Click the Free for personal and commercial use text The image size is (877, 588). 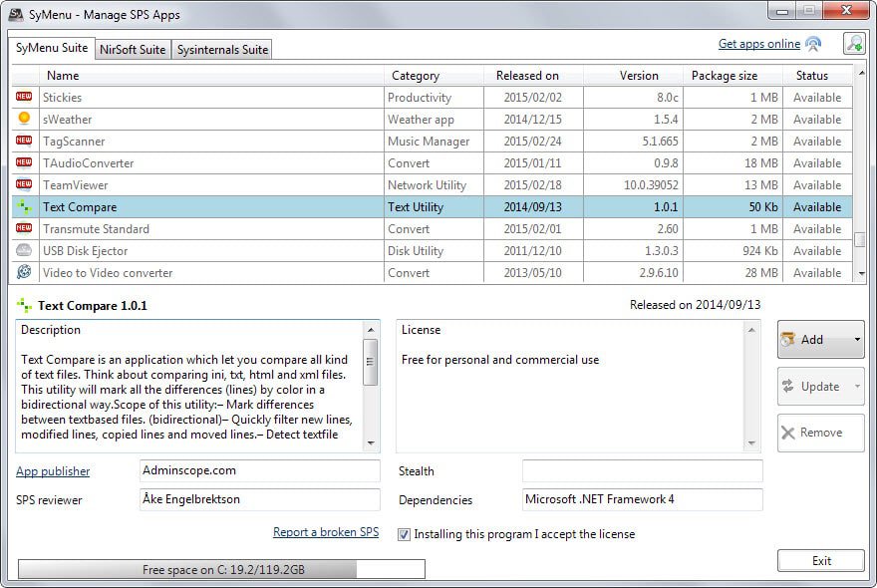[x=500, y=359]
